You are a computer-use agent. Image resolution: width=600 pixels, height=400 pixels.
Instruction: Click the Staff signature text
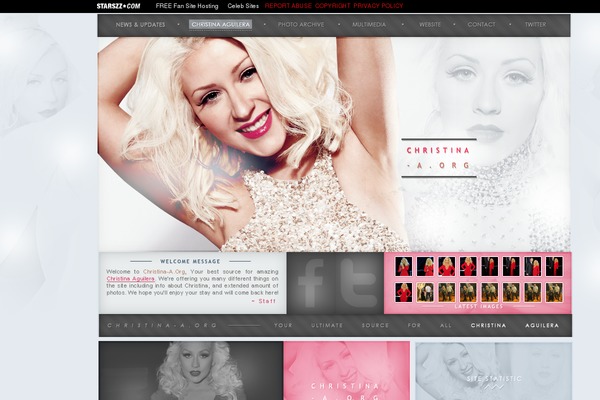[264, 301]
